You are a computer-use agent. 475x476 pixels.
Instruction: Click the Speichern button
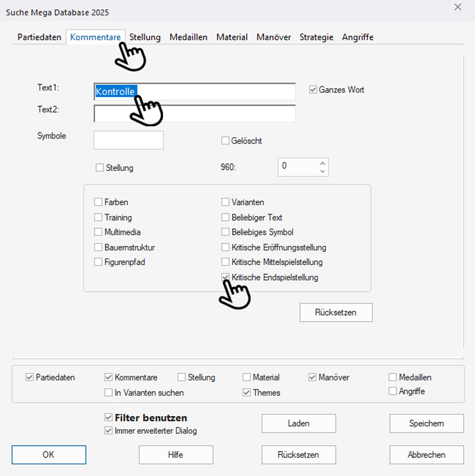tap(426, 423)
